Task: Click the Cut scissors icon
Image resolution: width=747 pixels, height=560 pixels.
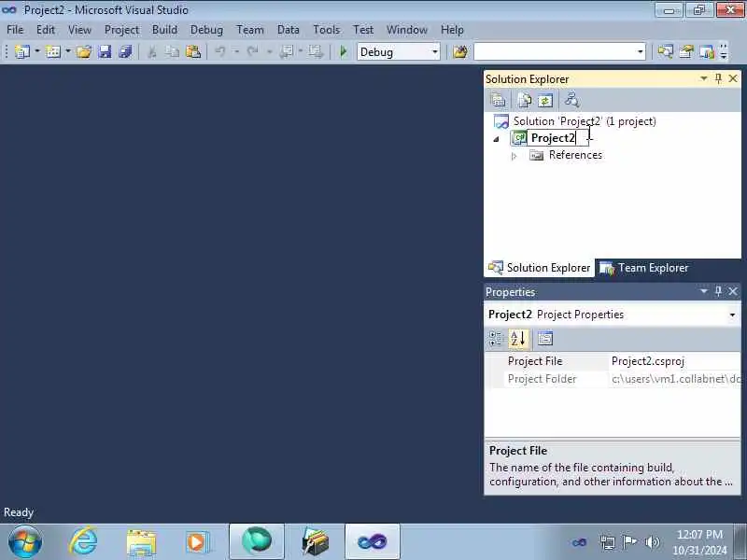Action: pyautogui.click(x=152, y=51)
